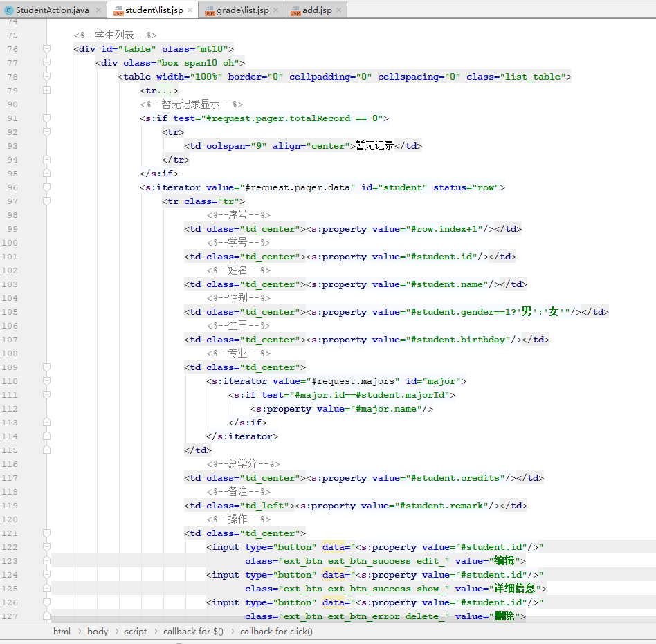Click the JSP file icon on student\list.jsp tab
Viewport: 656px width, 644px height.
point(118,10)
